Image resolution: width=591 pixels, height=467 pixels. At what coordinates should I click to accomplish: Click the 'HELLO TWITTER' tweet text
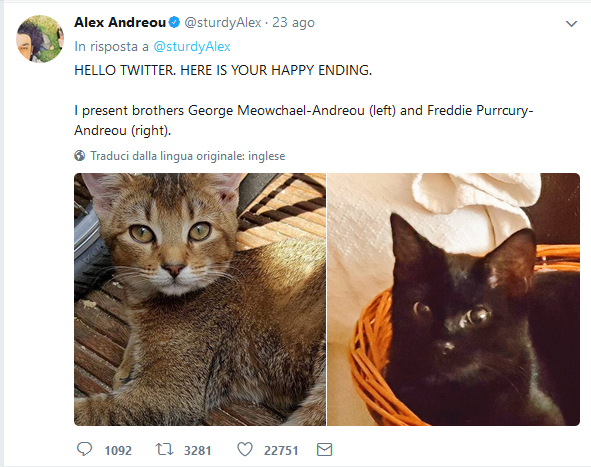[x=223, y=70]
